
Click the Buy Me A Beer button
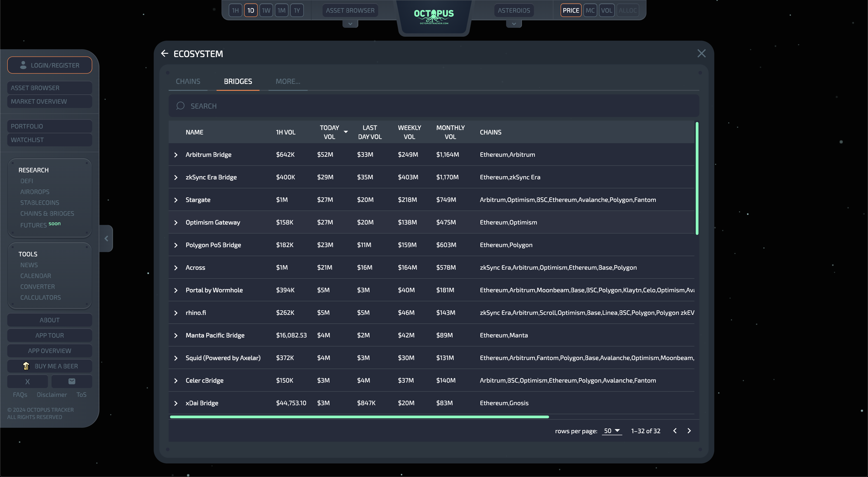tap(50, 366)
